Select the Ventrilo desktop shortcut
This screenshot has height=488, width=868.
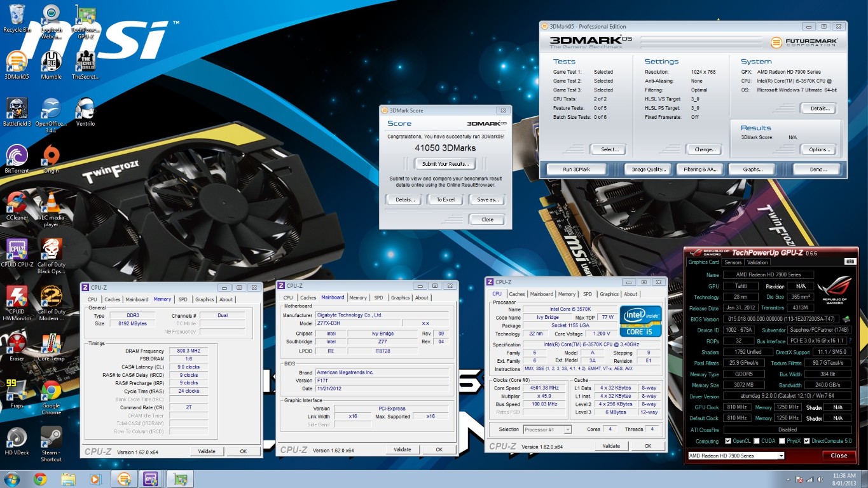tap(85, 112)
